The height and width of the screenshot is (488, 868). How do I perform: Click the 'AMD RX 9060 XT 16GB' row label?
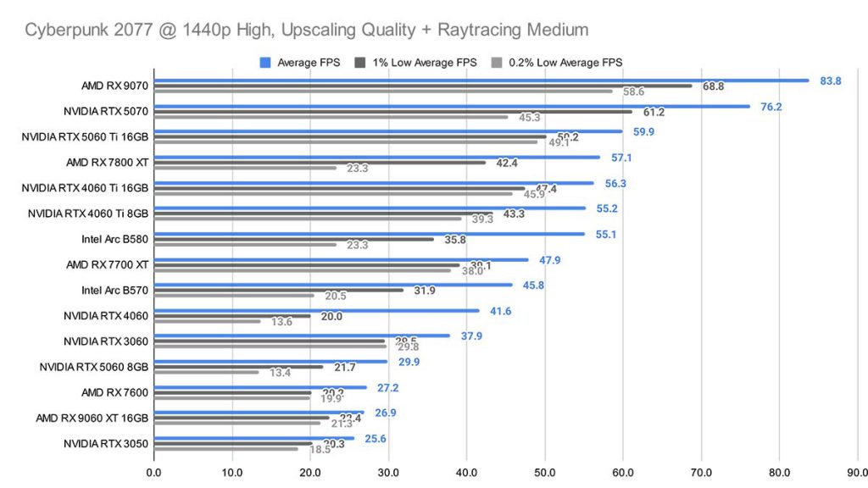[92, 418]
